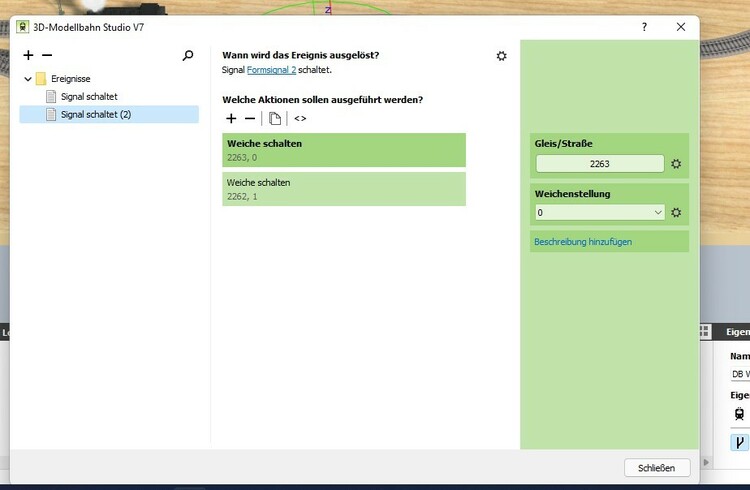The width and height of the screenshot is (750, 490).
Task: Add a new action with the plus icon
Action: 231,118
